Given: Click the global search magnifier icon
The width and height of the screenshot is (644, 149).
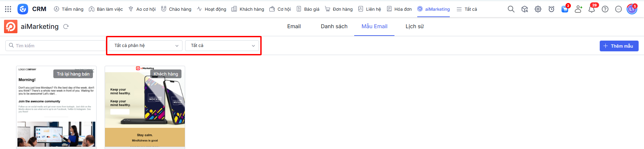Looking at the screenshot, I should coord(511,9).
